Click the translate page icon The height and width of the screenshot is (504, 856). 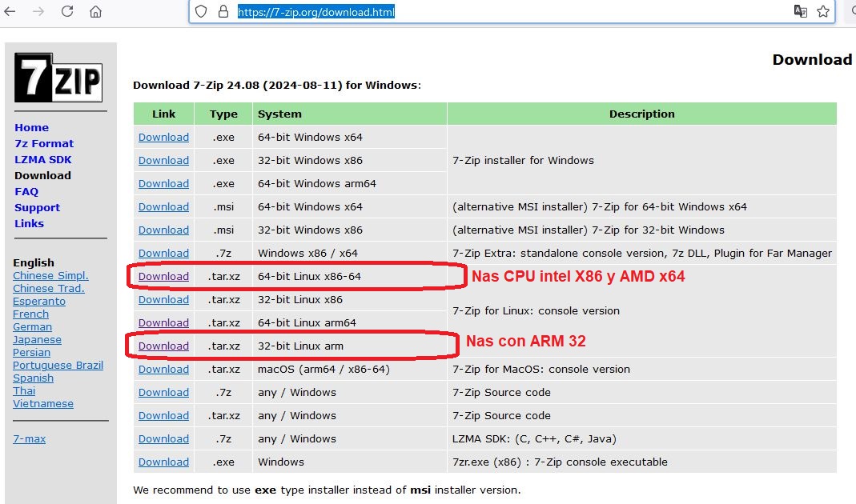click(800, 12)
